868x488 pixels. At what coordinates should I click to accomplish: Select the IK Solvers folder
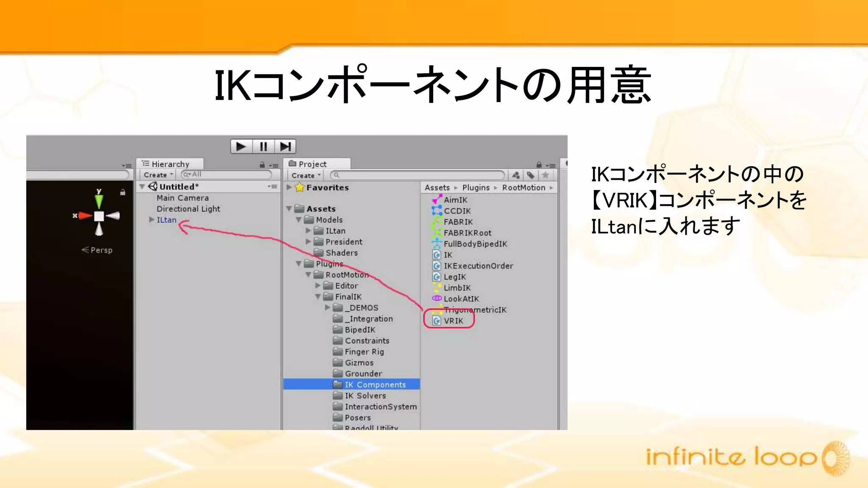(359, 395)
